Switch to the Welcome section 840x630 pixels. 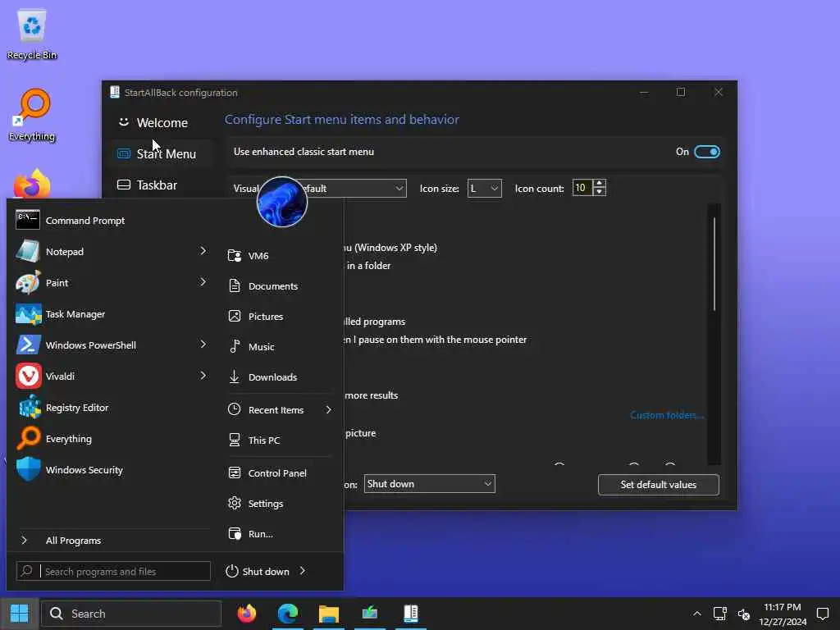click(x=162, y=123)
